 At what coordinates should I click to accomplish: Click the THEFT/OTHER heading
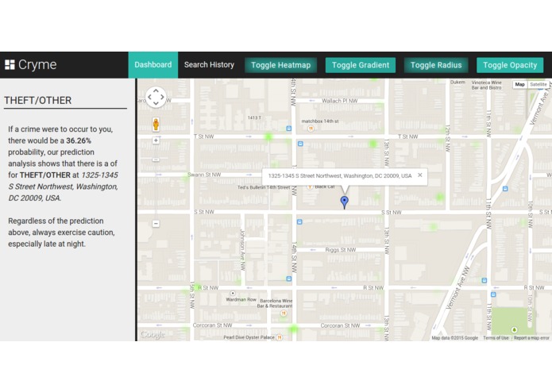(x=37, y=101)
